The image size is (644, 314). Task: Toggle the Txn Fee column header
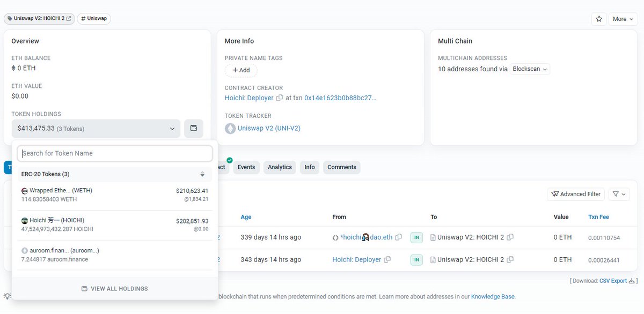coord(598,217)
